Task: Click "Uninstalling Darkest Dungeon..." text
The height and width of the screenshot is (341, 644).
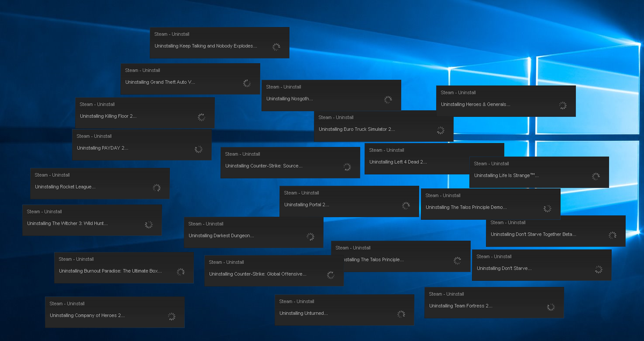Action: pyautogui.click(x=222, y=236)
